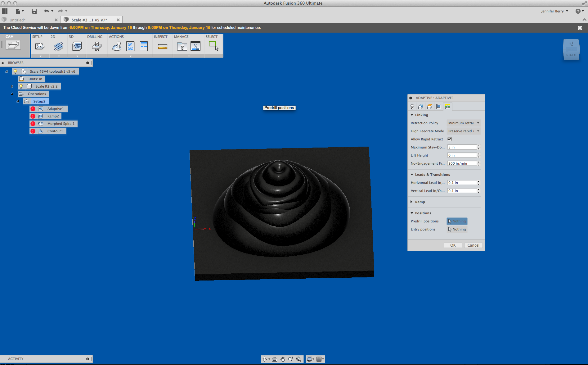Open the Grid and Snaps dropdown
The width and height of the screenshot is (588, 365).
tap(320, 359)
